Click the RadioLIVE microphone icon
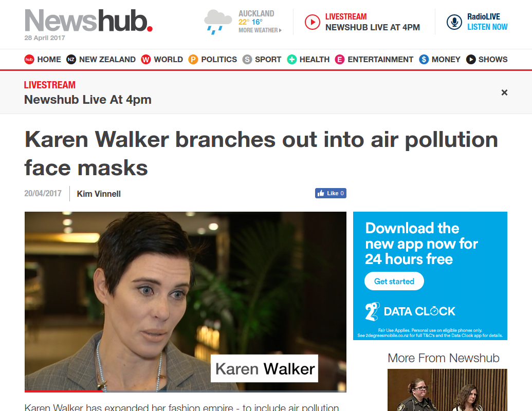This screenshot has height=411, width=532. [x=454, y=22]
